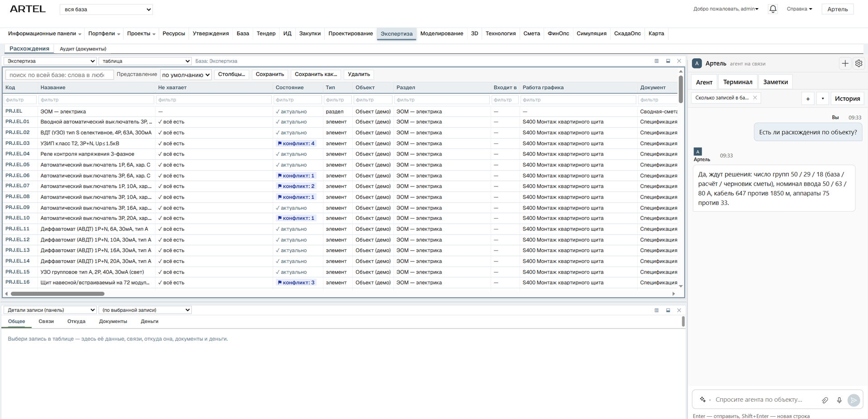868x419 pixels.
Task: Open the 'Добро пожаловать, admin' user menu
Action: [x=726, y=9]
